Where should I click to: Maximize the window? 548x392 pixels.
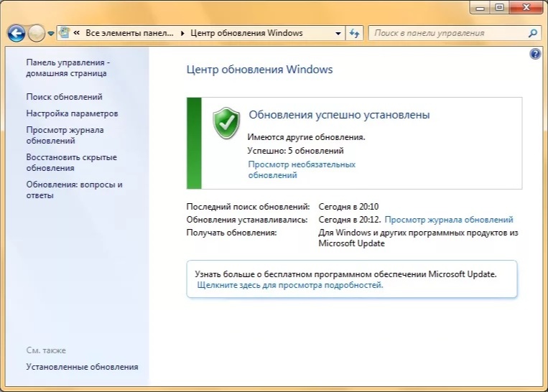click(500, 8)
